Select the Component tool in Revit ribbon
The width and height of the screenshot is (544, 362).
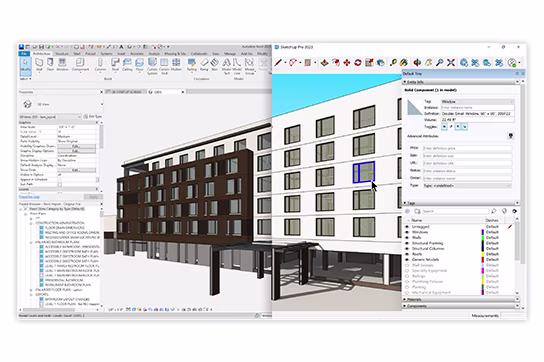pyautogui.click(x=80, y=65)
